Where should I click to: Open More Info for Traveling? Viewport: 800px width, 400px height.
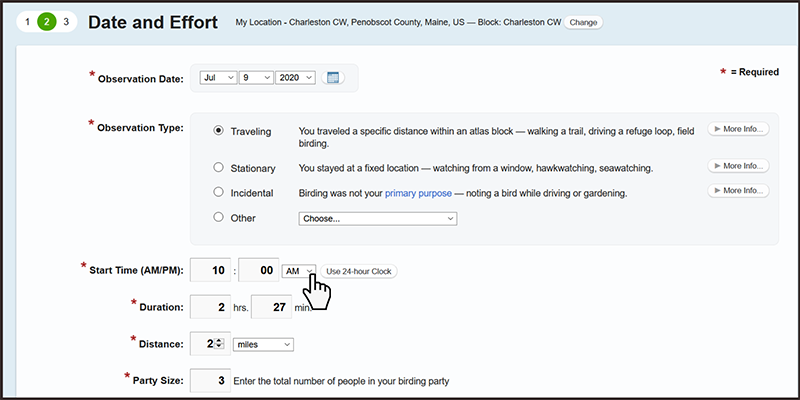point(738,130)
